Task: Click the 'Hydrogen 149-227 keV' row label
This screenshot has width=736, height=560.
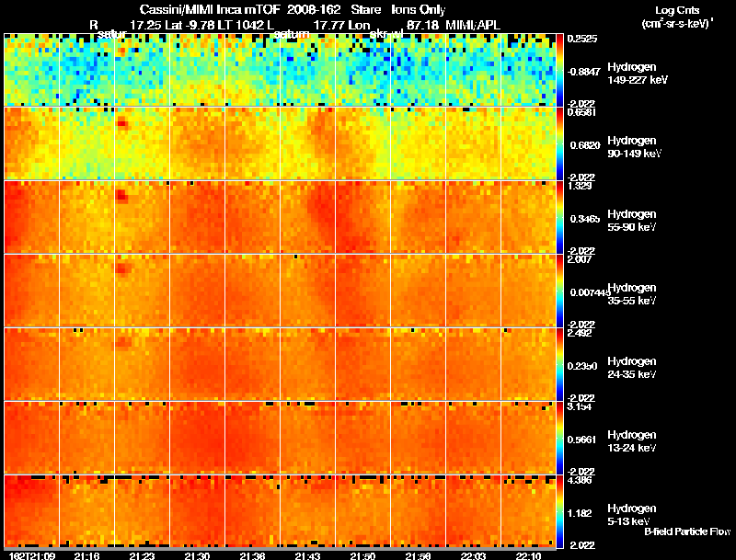Action: coord(638,74)
